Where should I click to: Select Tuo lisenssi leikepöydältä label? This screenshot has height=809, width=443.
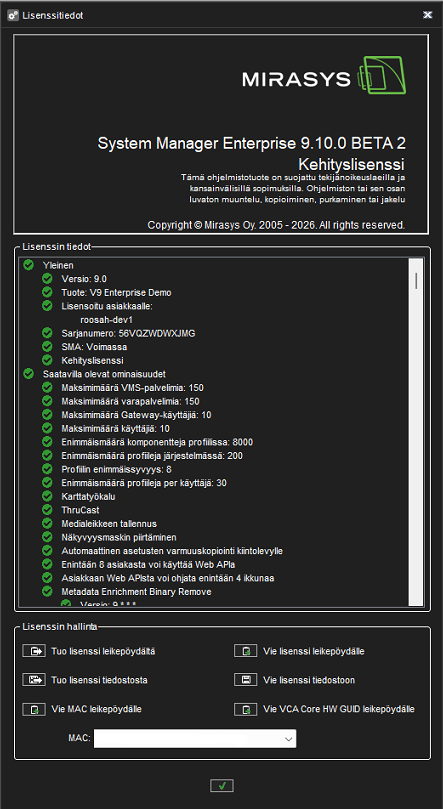point(103,651)
